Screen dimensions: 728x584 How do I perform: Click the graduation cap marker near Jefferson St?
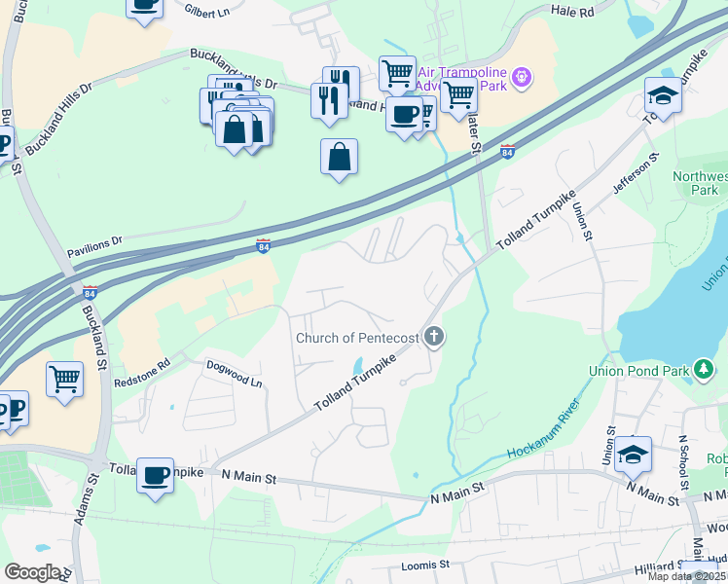pyautogui.click(x=663, y=98)
